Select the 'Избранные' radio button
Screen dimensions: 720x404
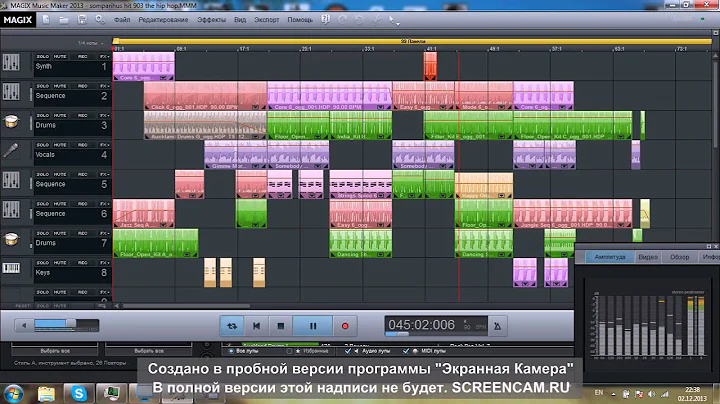289,351
